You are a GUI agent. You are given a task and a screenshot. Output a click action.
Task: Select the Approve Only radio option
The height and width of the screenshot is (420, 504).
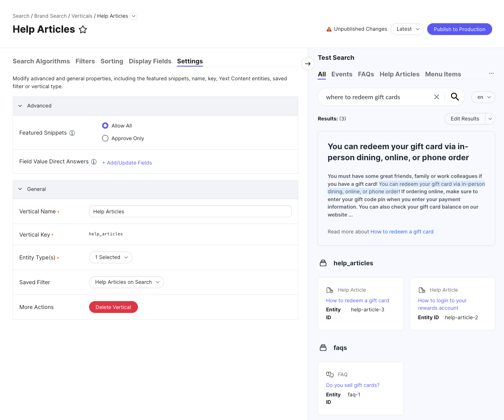coord(105,138)
